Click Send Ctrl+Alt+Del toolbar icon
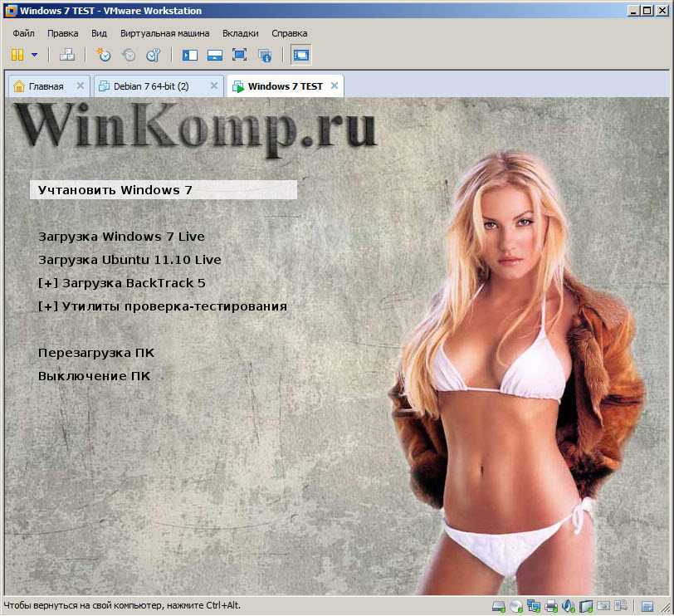Screen dimensions: 674x616 coord(66,55)
